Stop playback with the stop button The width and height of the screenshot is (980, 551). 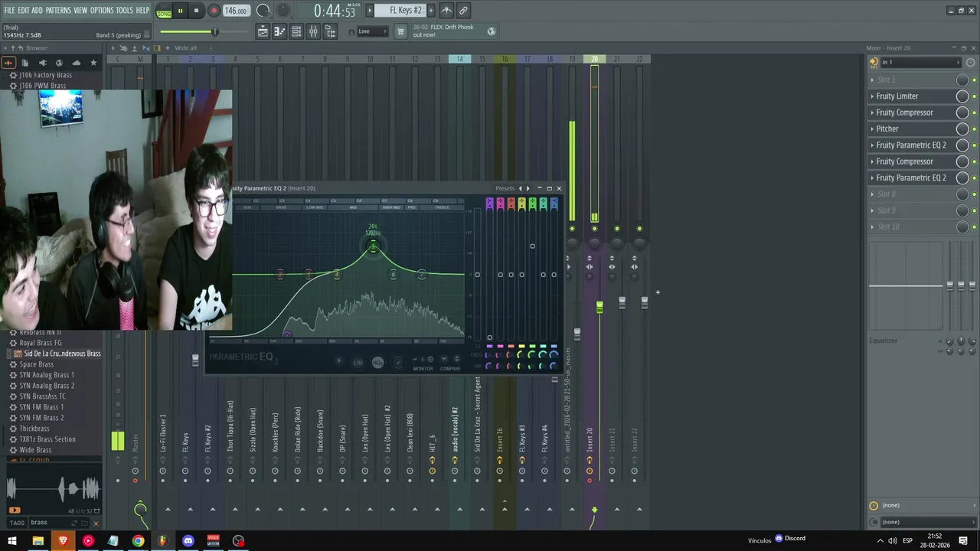click(x=196, y=11)
